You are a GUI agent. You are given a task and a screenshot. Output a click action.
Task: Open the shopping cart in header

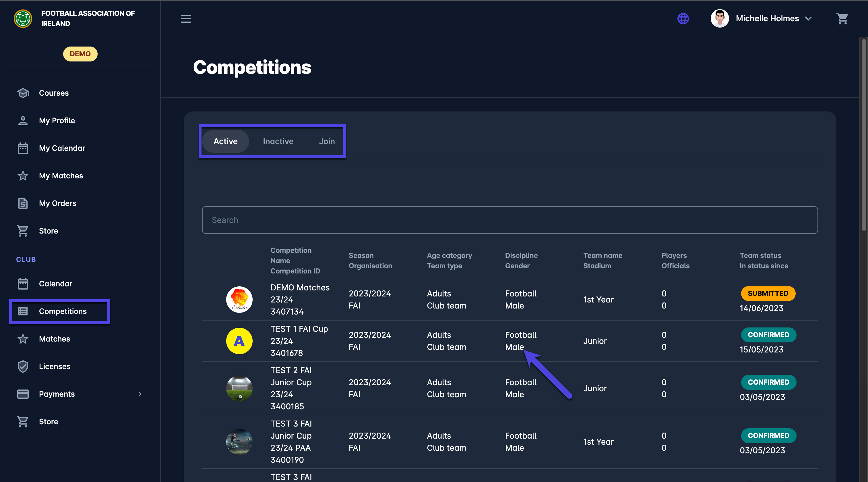pos(842,19)
